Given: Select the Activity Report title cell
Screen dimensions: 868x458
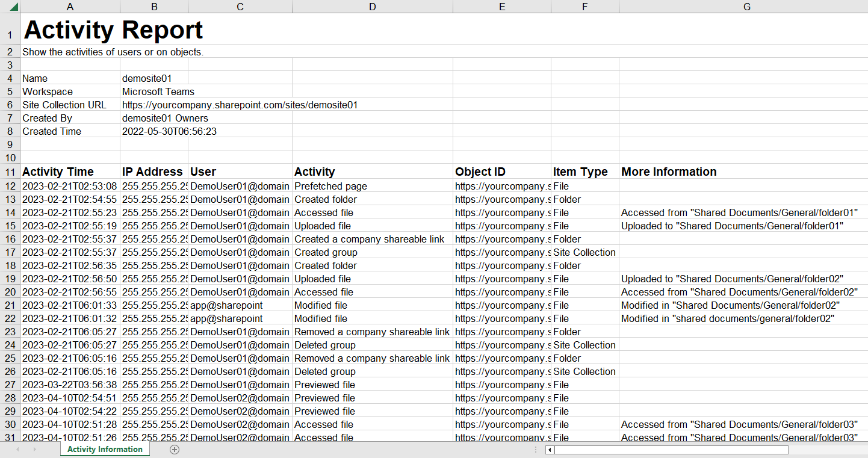Looking at the screenshot, I should [x=70, y=30].
